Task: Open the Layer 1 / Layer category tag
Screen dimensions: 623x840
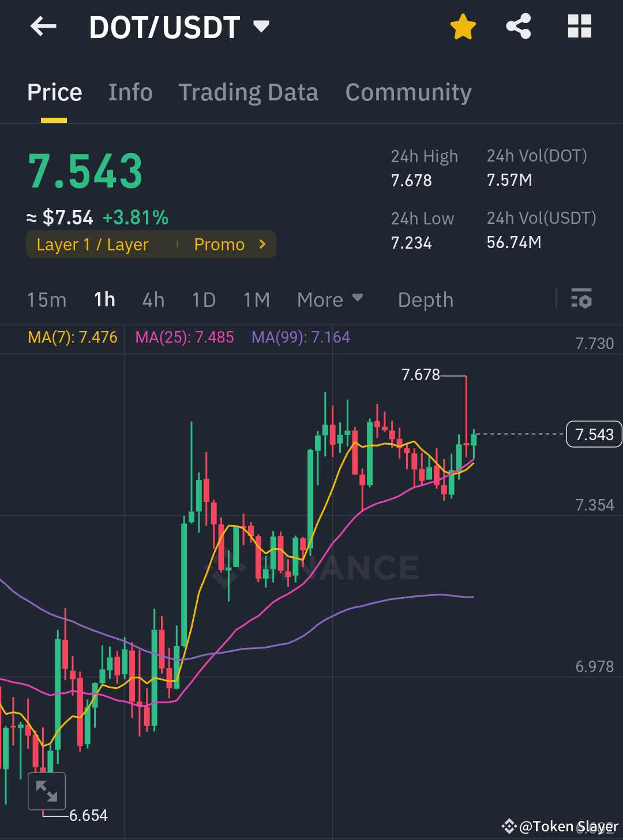Action: coord(92,244)
